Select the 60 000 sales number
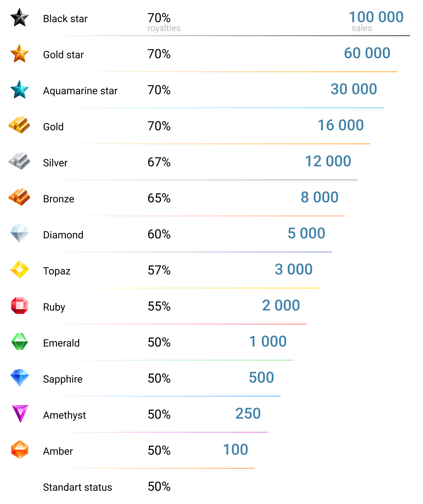Viewport: 423px width, 504px height. coord(367,53)
